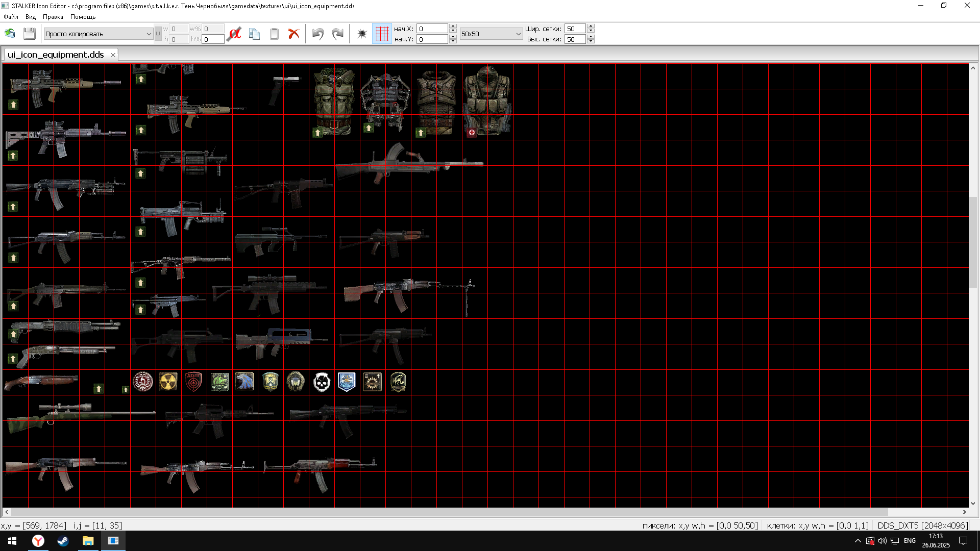Screen dimensions: 980x551
Task: Select the yellow radiation faction badge
Action: point(168,382)
